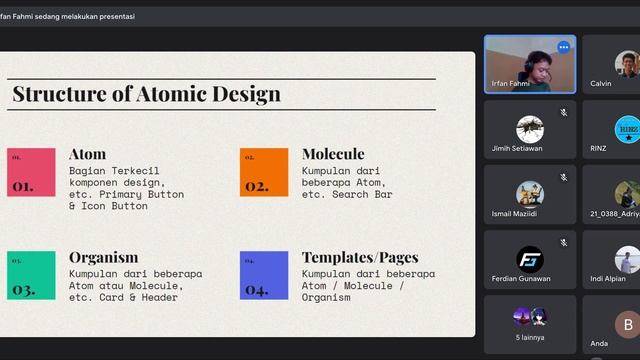The image size is (640, 360).
Task: Click 'etc. Search Bar' text under Molecule
Action: tap(347, 194)
